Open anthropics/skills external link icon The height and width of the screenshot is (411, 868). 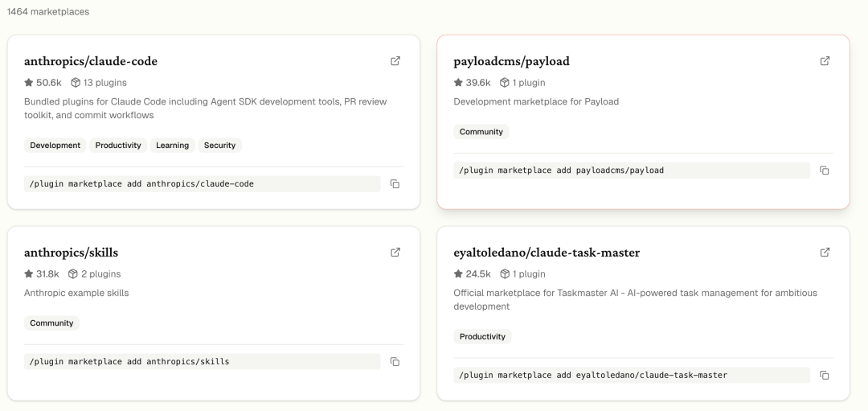(395, 253)
